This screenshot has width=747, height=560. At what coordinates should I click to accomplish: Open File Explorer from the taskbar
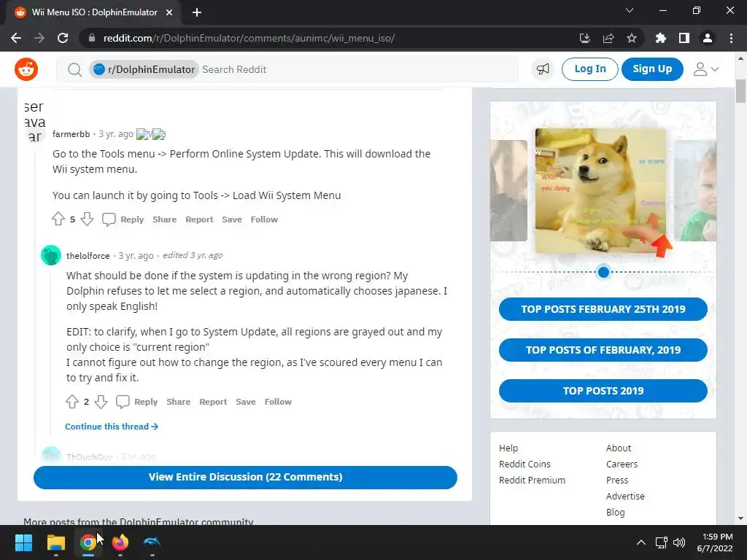pyautogui.click(x=55, y=542)
